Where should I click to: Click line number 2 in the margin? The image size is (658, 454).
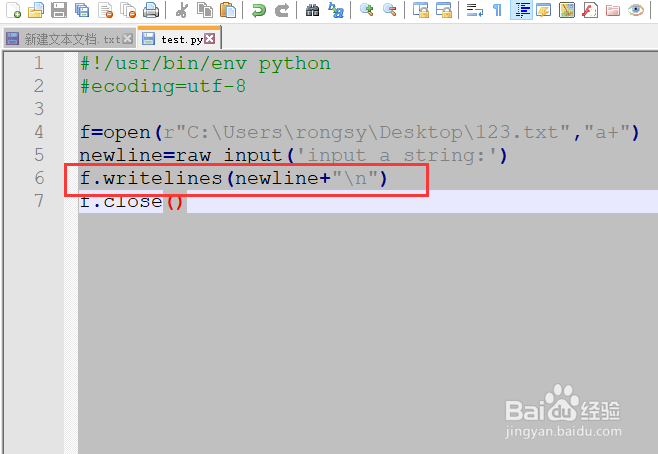[39, 86]
